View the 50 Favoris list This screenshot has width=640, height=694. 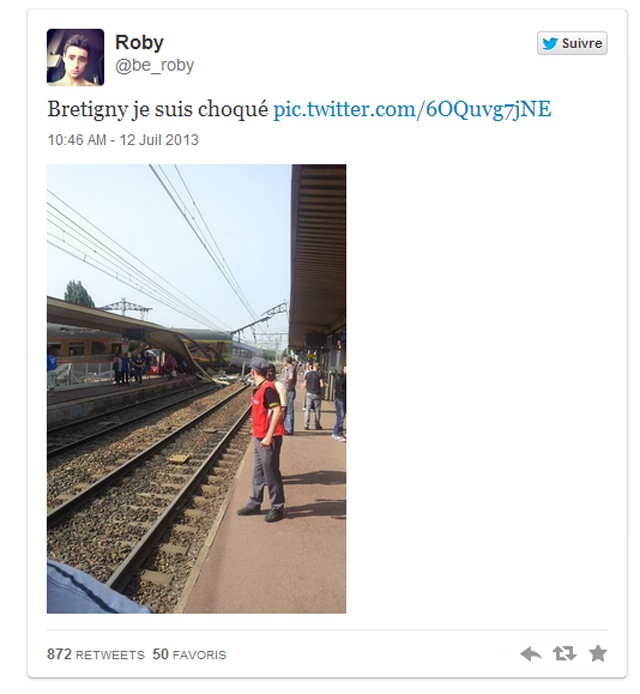click(189, 654)
